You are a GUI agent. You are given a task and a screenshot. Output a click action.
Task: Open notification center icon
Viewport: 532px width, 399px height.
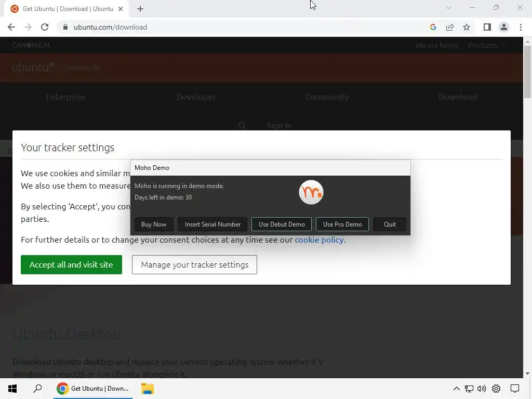515,389
